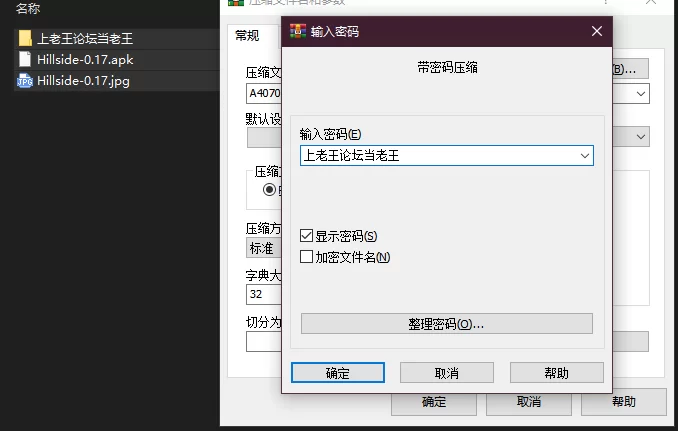Select the file name Hillside-0.17.jpg
Viewport: 678px width, 431px height.
click(x=83, y=81)
